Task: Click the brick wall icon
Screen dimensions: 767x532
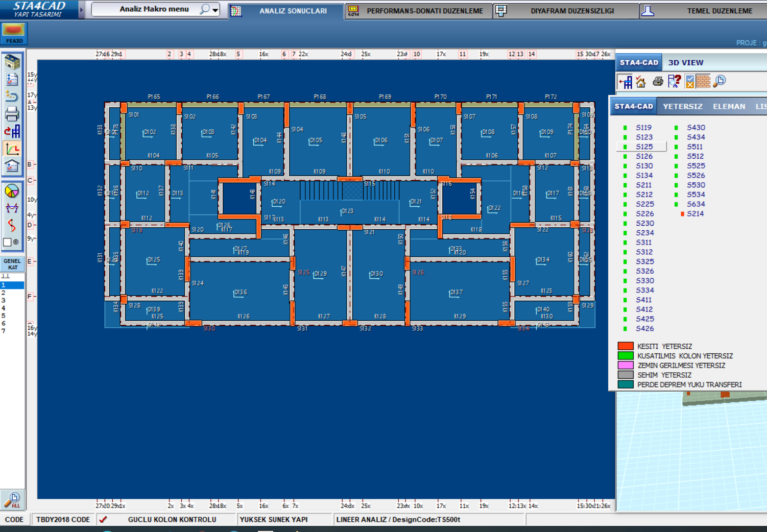Action: (x=703, y=81)
